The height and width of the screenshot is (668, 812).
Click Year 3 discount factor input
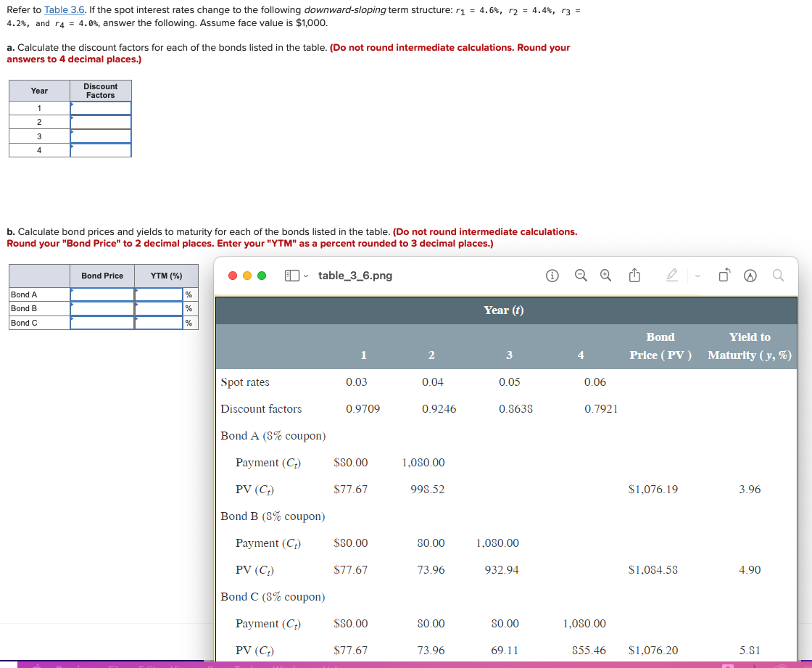[x=101, y=136]
